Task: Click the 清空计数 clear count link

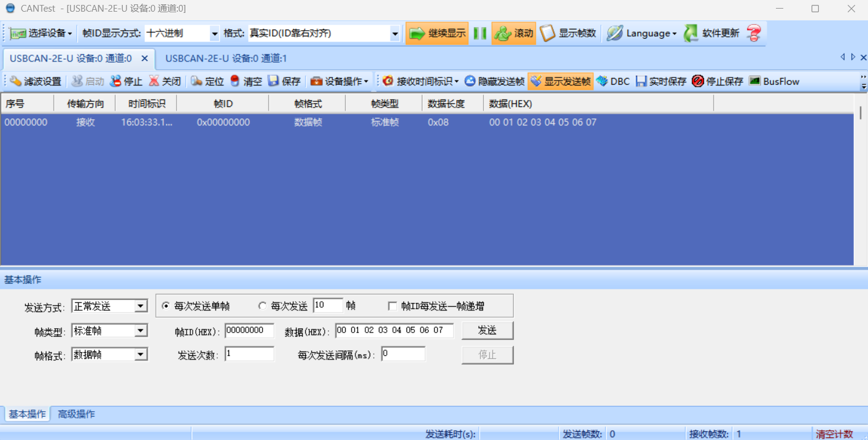Action: 834,434
